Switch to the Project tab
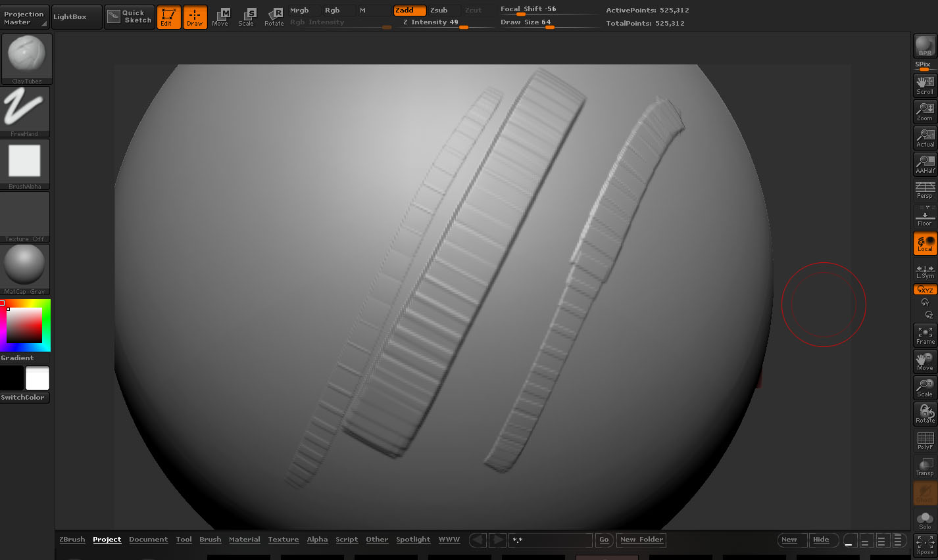This screenshot has height=560, width=938. 107,540
